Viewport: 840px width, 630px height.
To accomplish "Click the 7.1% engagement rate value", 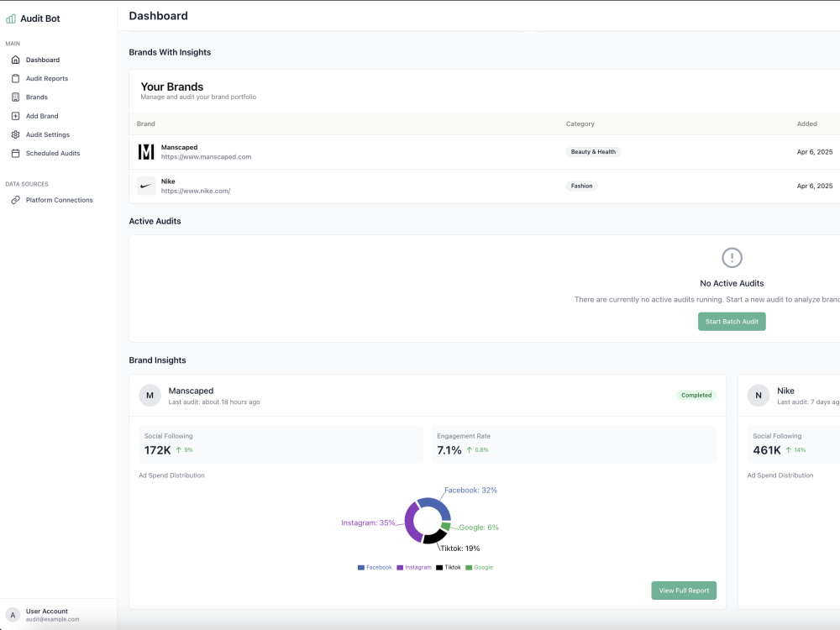I will (449, 450).
